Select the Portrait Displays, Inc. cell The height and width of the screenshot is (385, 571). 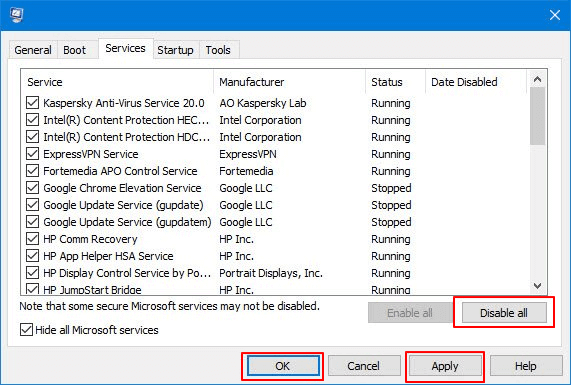coord(271,273)
